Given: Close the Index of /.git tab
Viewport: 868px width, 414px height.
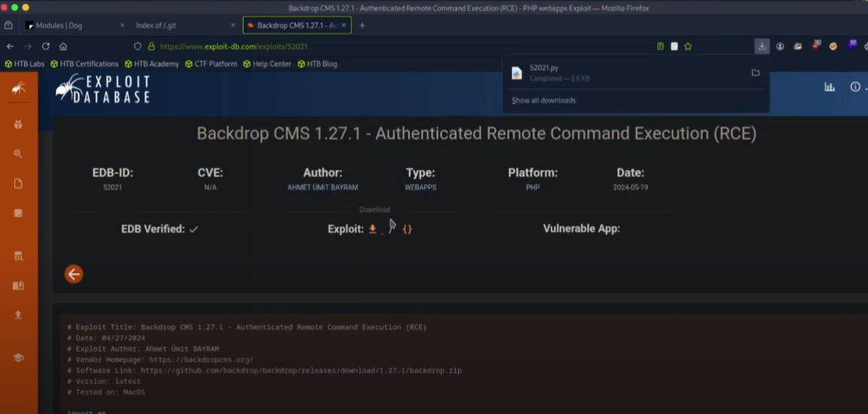Looking at the screenshot, I should click(x=233, y=25).
